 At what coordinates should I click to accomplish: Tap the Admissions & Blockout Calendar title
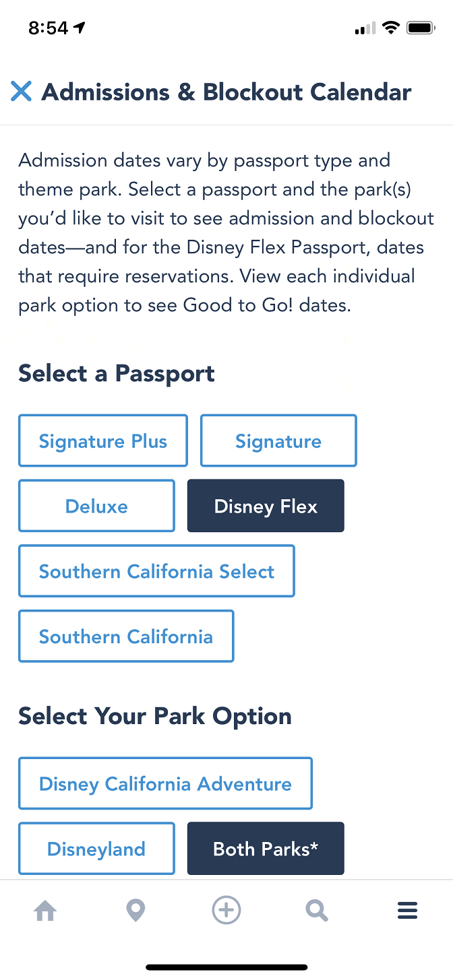[x=227, y=92]
